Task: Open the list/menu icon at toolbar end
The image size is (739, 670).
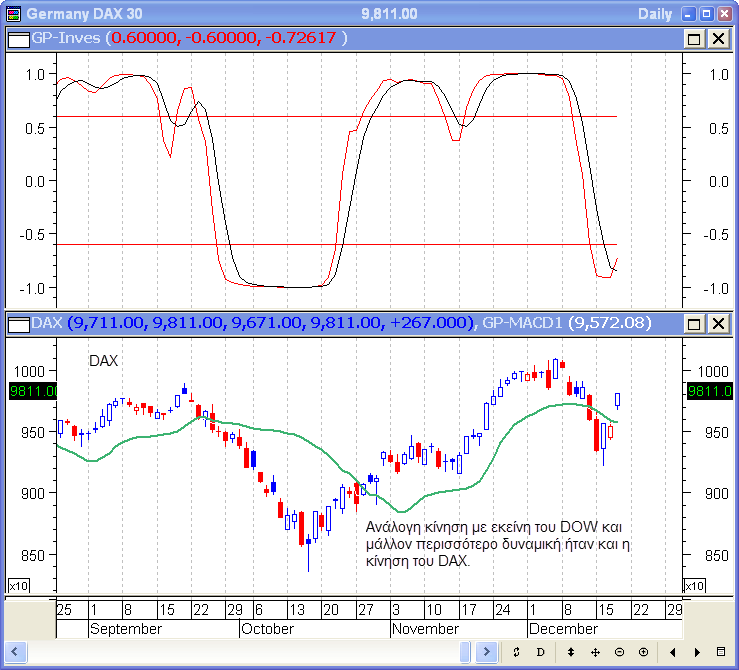Action: pos(722,652)
